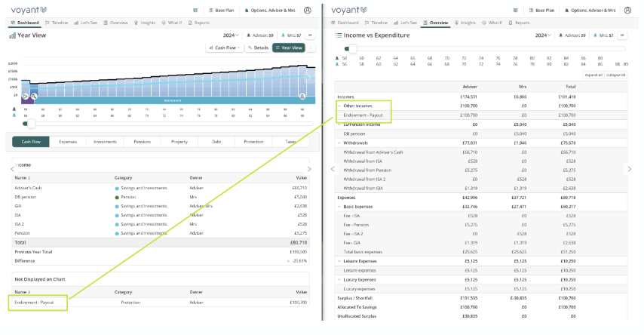Image resolution: width=644 pixels, height=335 pixels.
Task: Click the more options button beside Mrs: 57 in right window
Action: pos(621,35)
